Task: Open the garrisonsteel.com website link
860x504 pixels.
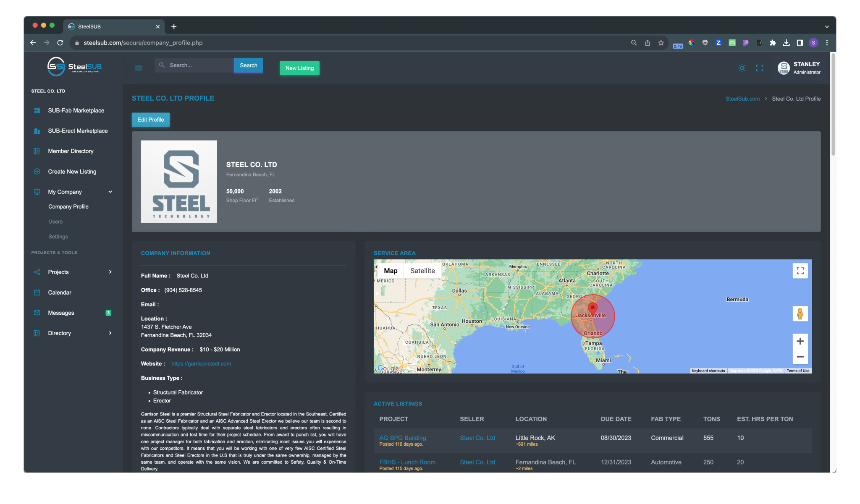Action: (201, 363)
